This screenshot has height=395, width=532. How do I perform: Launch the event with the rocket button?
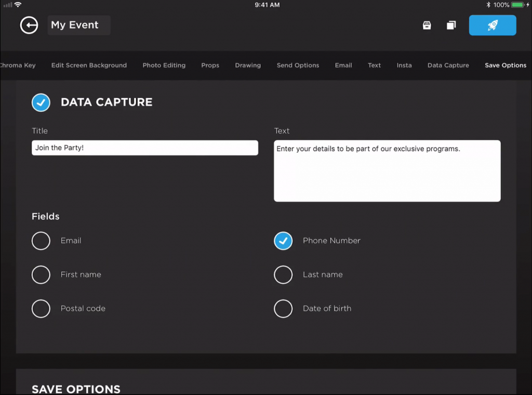coord(492,25)
